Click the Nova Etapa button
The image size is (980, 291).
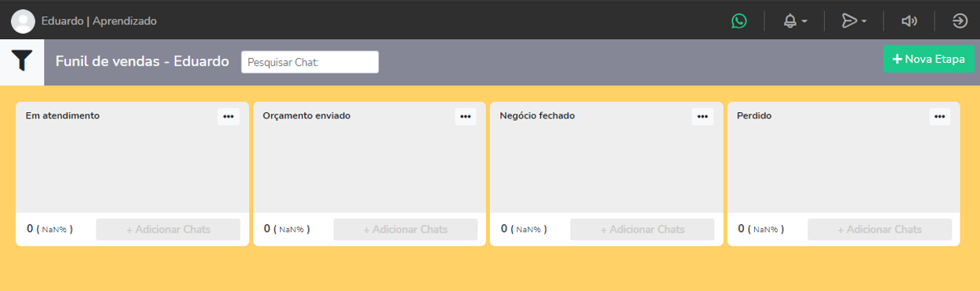click(928, 59)
